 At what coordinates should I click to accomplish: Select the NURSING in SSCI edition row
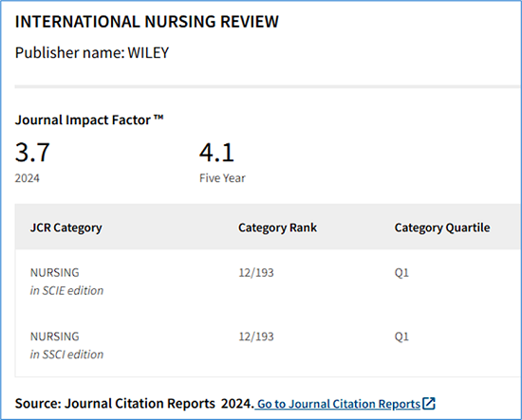(269, 345)
